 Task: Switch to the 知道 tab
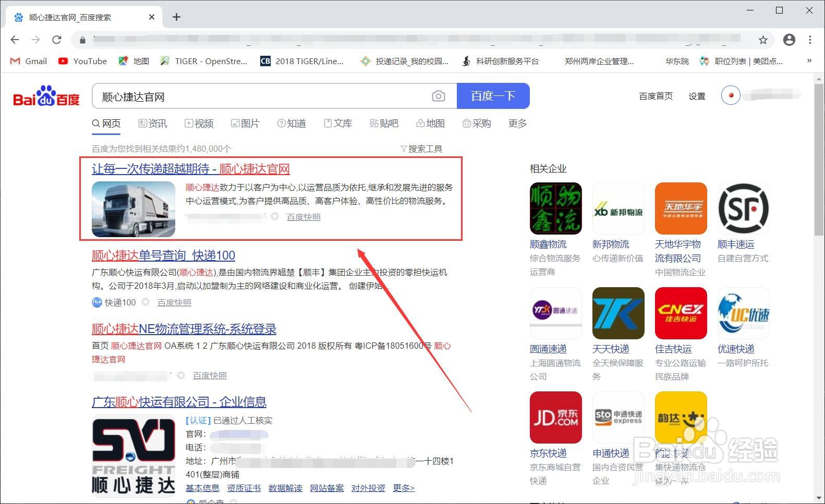point(292,124)
